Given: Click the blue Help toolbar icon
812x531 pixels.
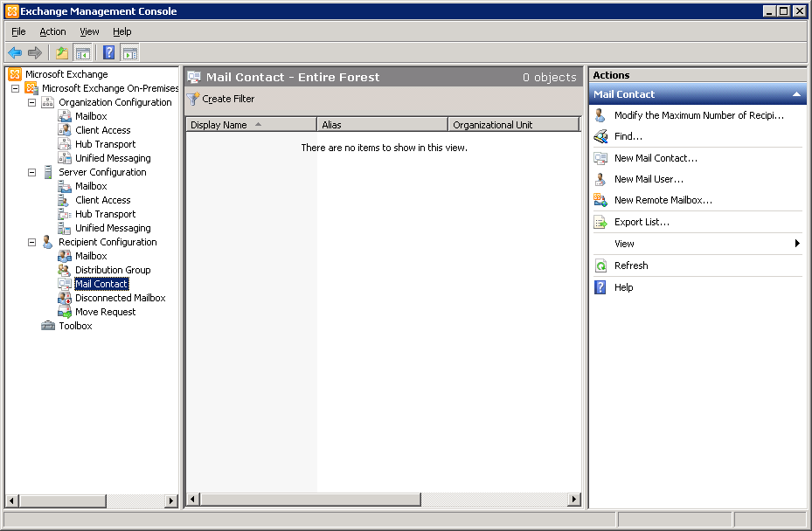Looking at the screenshot, I should [x=108, y=52].
